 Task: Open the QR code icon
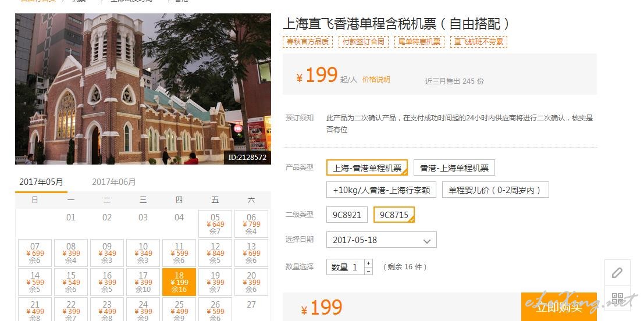(x=617, y=298)
